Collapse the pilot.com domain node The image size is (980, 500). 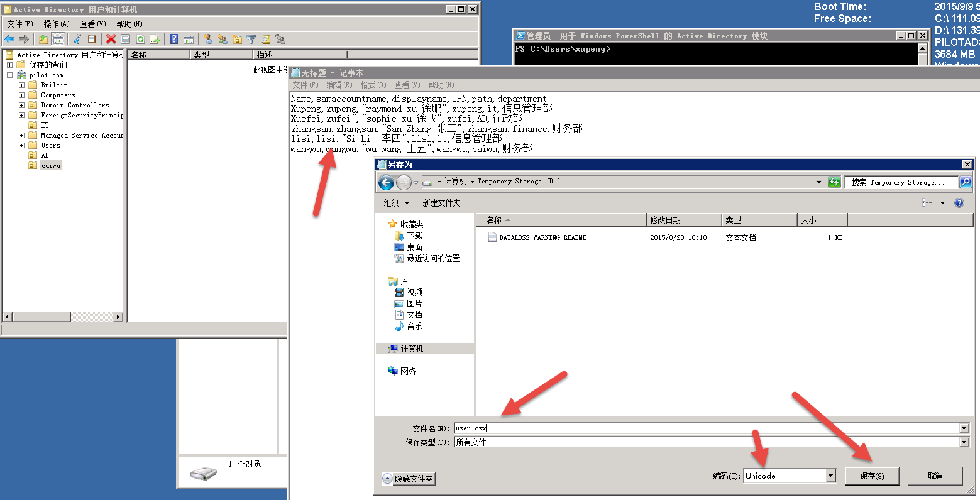[9, 75]
